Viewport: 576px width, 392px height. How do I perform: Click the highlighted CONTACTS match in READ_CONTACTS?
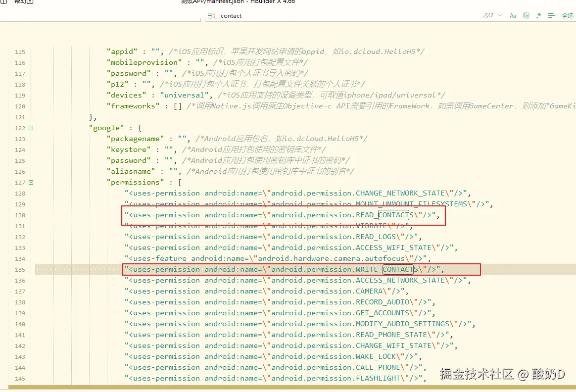point(393,215)
